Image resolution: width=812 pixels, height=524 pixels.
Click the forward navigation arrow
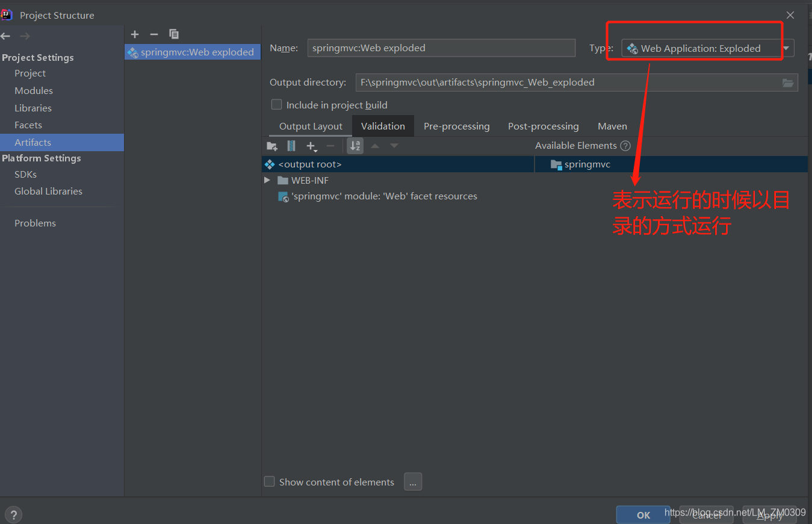click(x=25, y=36)
